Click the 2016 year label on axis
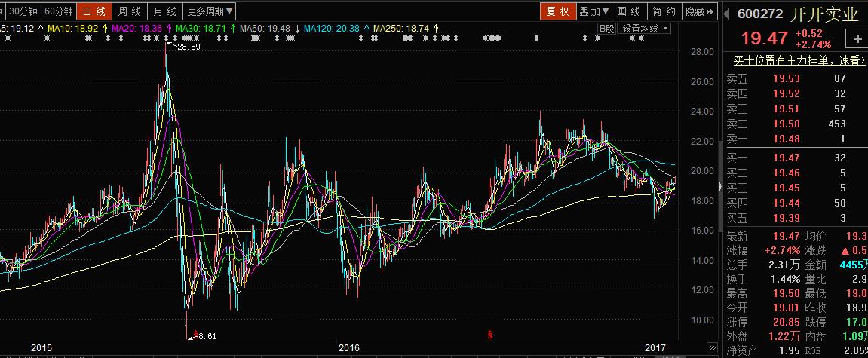Image resolution: width=868 pixels, height=358 pixels. pyautogui.click(x=348, y=348)
